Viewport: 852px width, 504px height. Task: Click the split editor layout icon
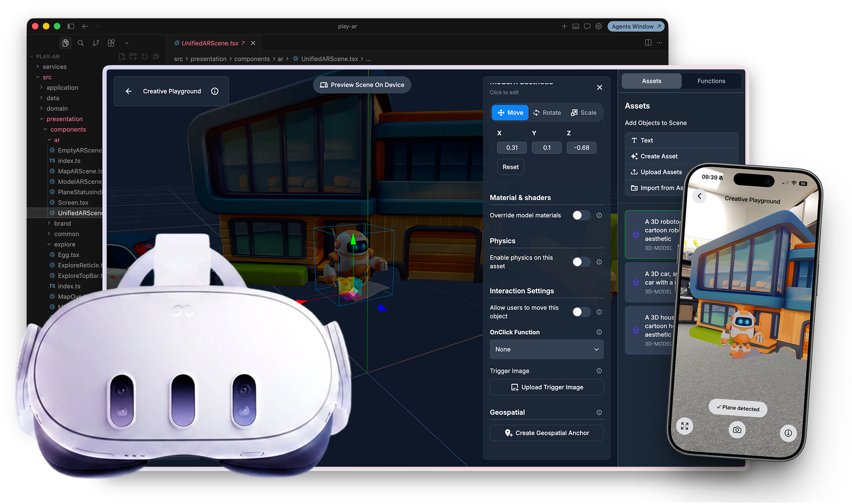click(648, 43)
